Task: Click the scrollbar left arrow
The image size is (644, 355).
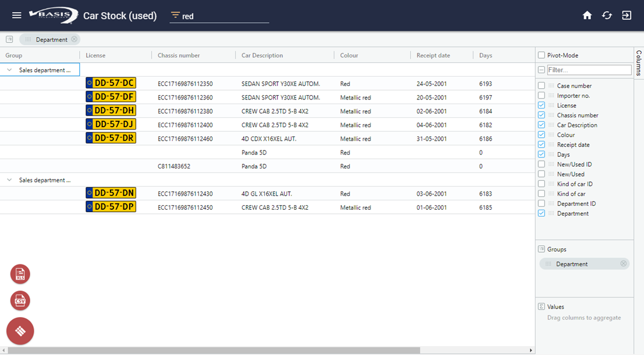Action: click(x=3, y=350)
